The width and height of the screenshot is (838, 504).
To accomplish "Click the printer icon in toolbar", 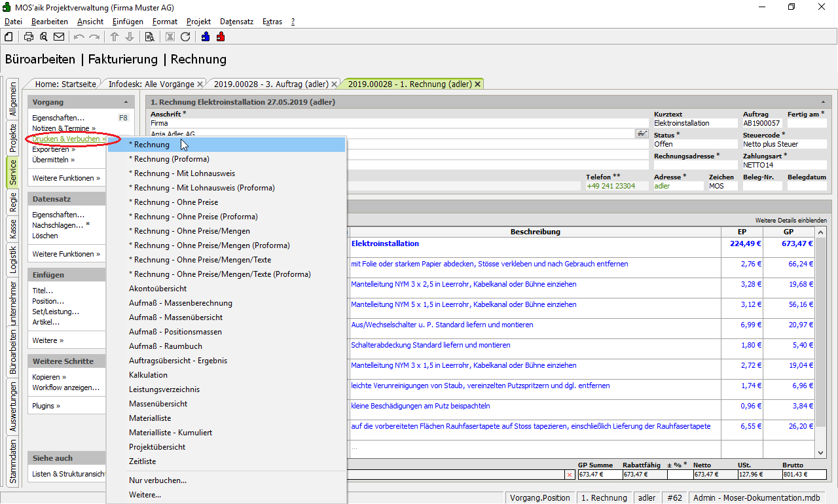I will [29, 37].
